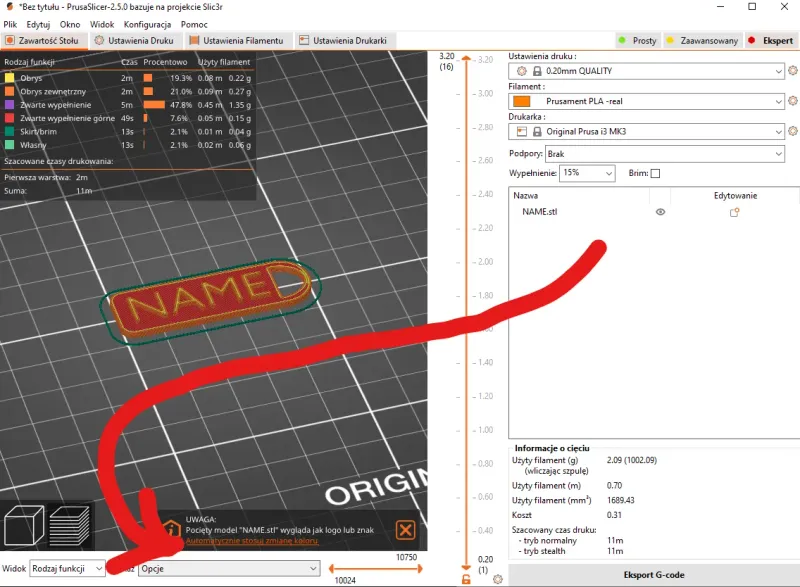Open print settings gear next to 0.20mm QUALITY
The height and width of the screenshot is (587, 800).
792,71
